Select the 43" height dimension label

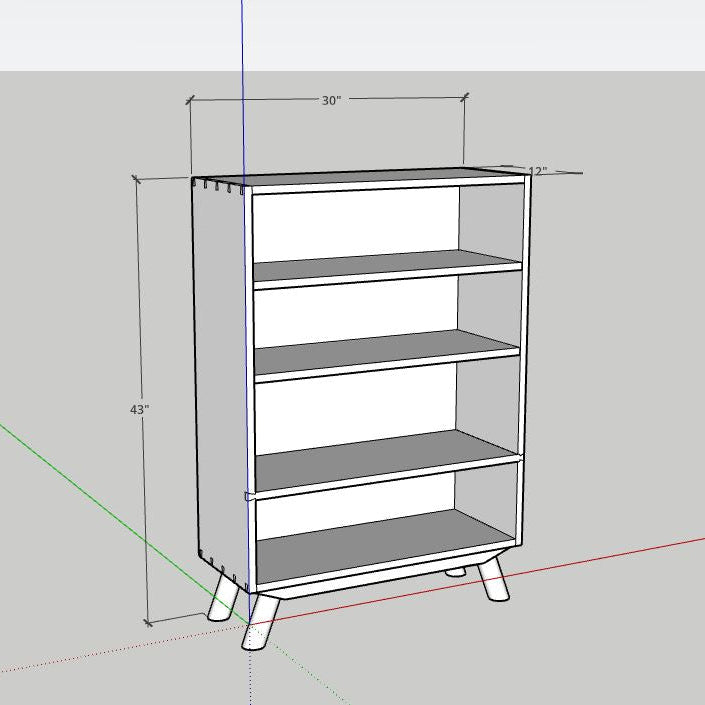coord(139,410)
